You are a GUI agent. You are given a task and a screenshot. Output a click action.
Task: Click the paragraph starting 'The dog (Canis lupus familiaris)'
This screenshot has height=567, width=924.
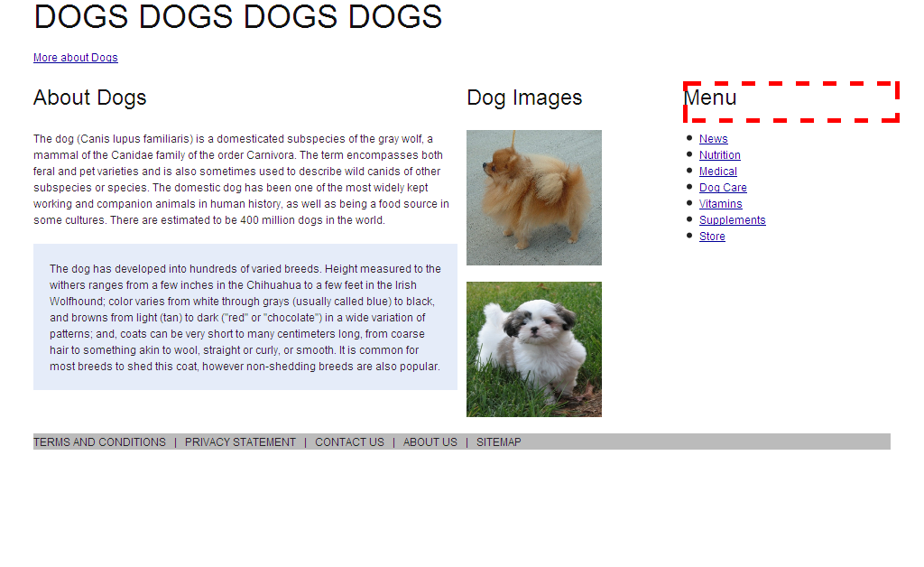(242, 179)
